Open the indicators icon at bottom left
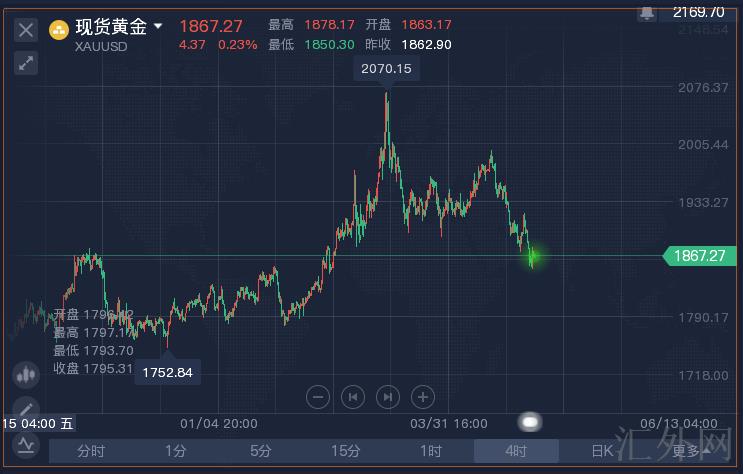743x474 pixels. coord(26,447)
